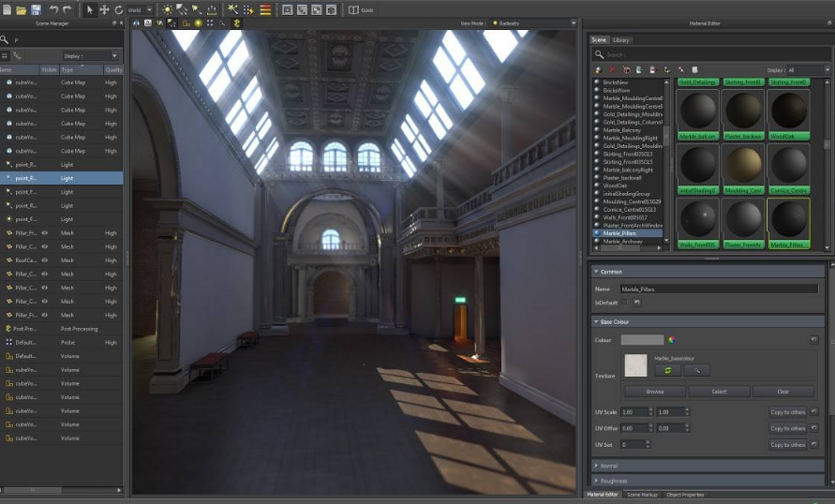Open the World coordinate space dropdown

[x=140, y=9]
